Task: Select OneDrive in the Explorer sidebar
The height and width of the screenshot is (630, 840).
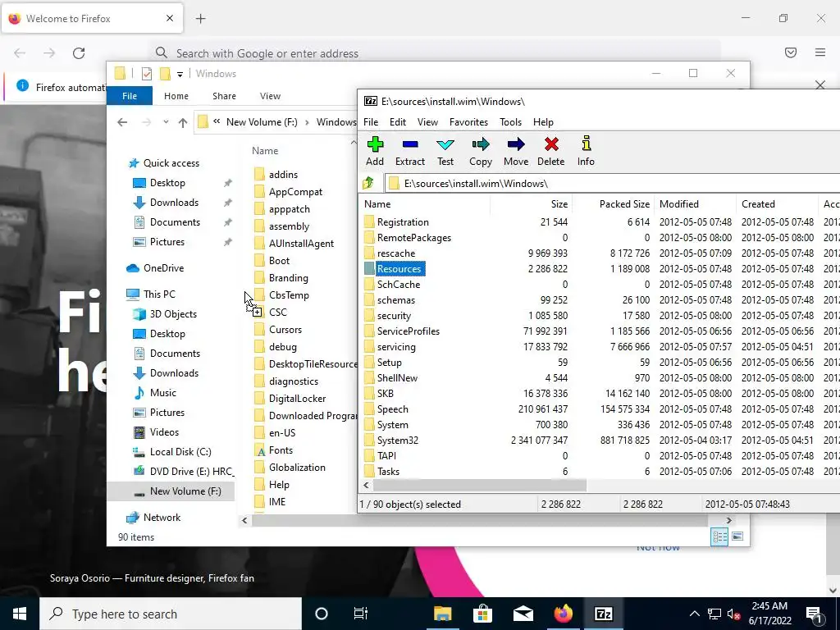Action: pyautogui.click(x=163, y=268)
